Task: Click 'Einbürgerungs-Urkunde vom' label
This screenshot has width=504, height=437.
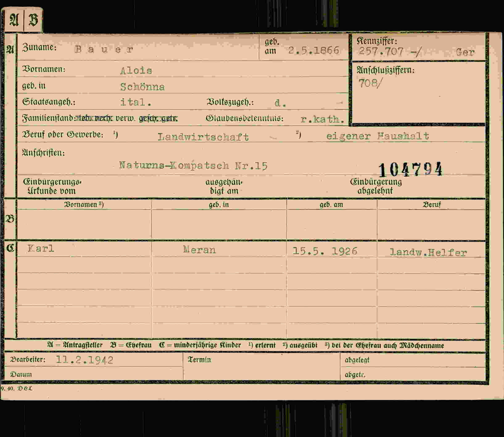Action: (52, 186)
